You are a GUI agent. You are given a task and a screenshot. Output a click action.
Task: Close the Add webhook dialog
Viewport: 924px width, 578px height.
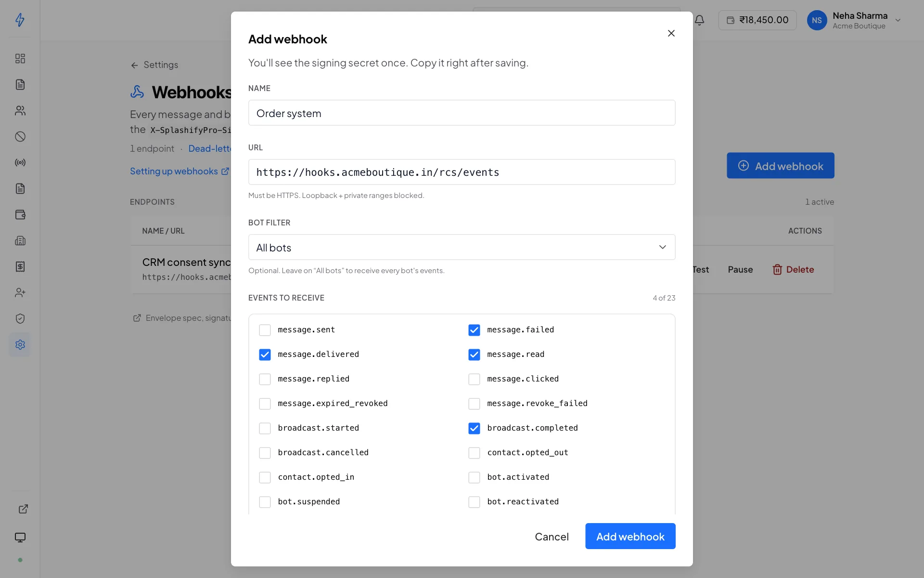pos(671,33)
